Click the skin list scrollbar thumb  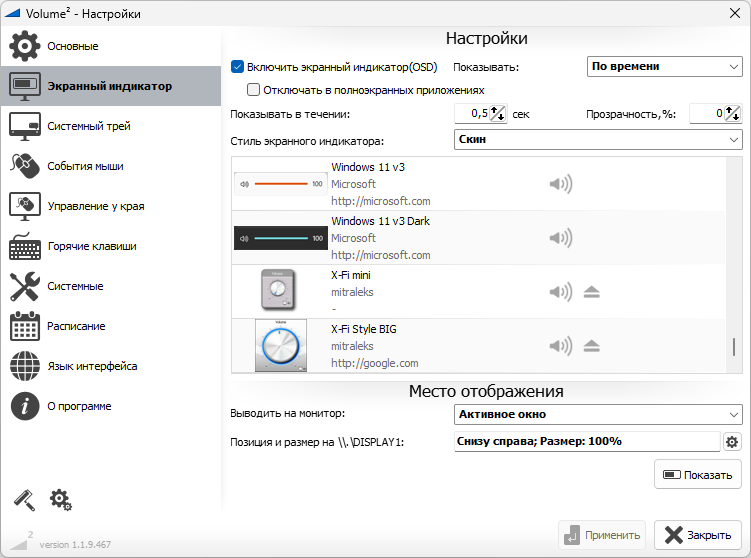pyautogui.click(x=734, y=347)
